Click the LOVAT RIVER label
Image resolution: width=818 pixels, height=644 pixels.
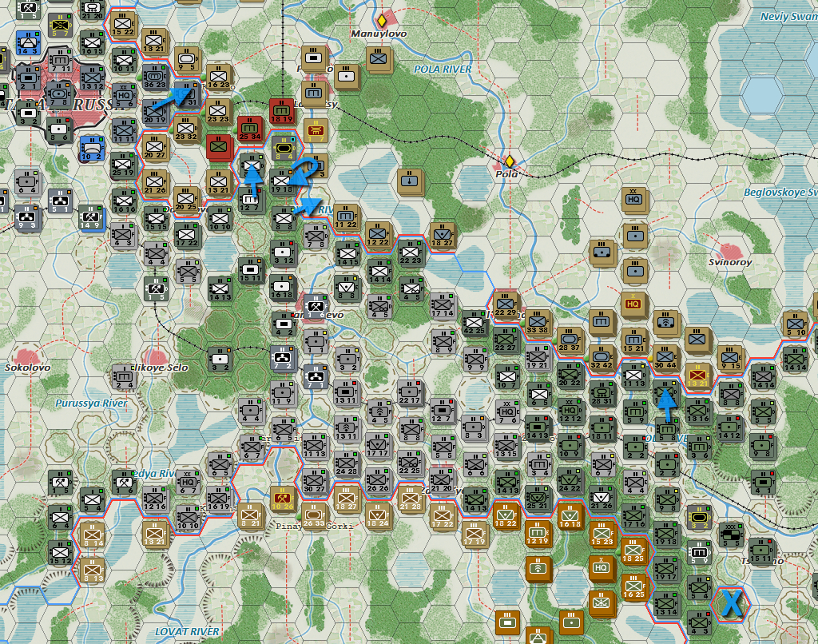click(187, 631)
